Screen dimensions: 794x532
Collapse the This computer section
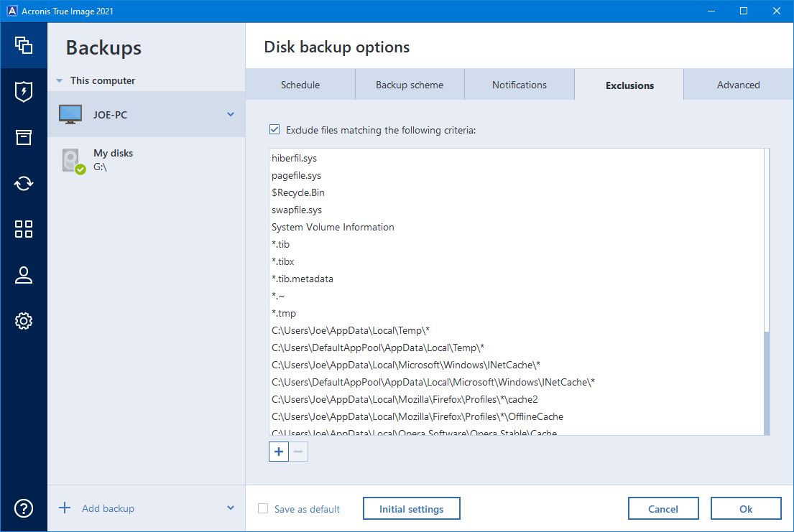click(59, 80)
